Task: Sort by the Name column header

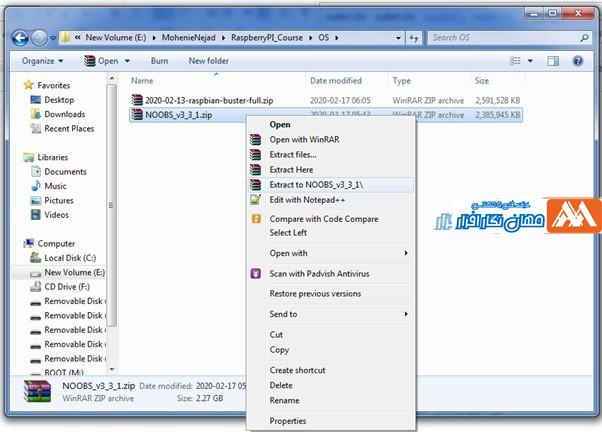Action: tap(142, 81)
